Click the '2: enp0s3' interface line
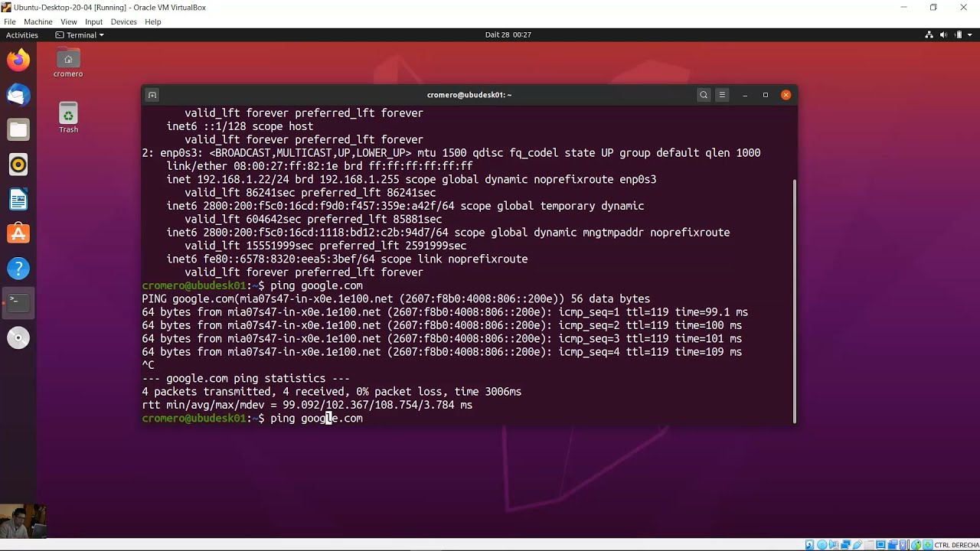 [451, 153]
